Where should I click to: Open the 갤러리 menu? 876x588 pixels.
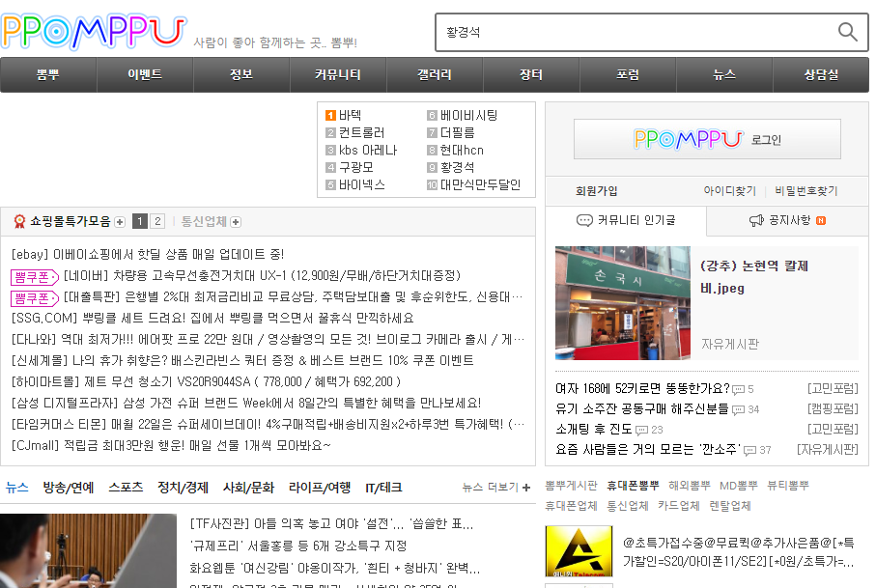pos(434,74)
